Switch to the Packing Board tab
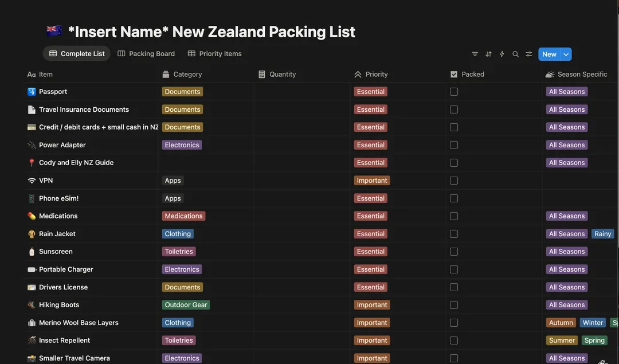 [146, 54]
